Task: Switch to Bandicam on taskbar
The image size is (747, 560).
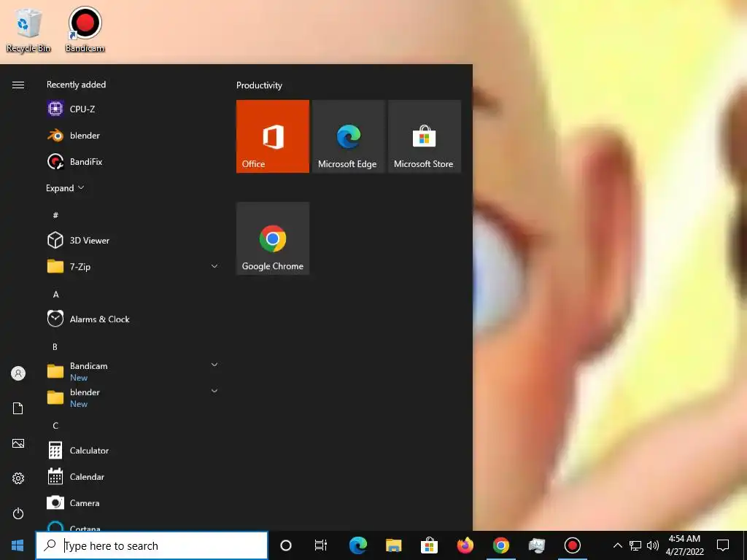Action: point(572,545)
